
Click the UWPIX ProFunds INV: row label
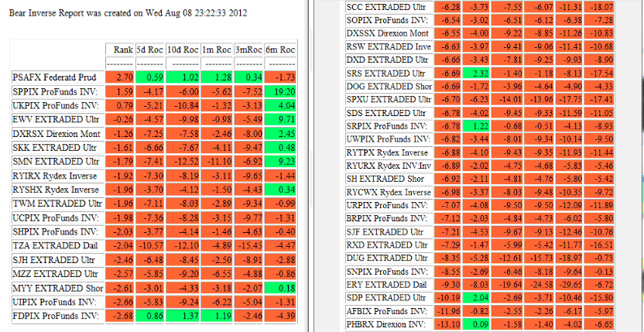(389, 139)
